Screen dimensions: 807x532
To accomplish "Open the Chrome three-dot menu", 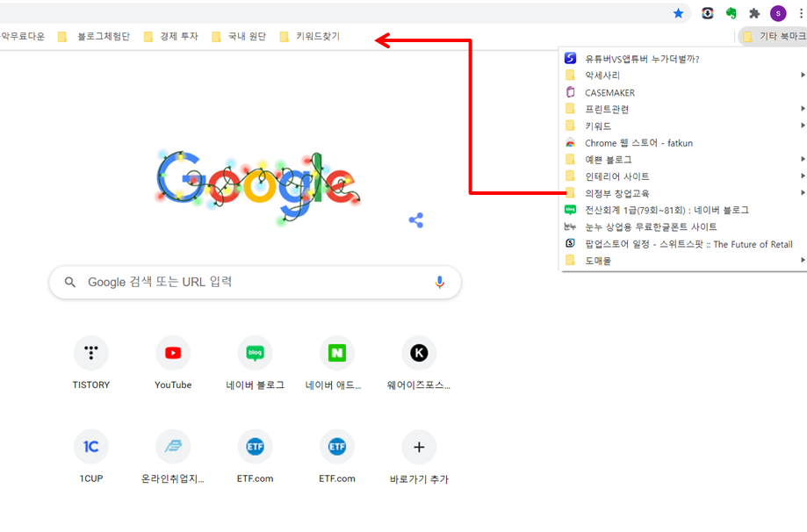I will tap(802, 13).
